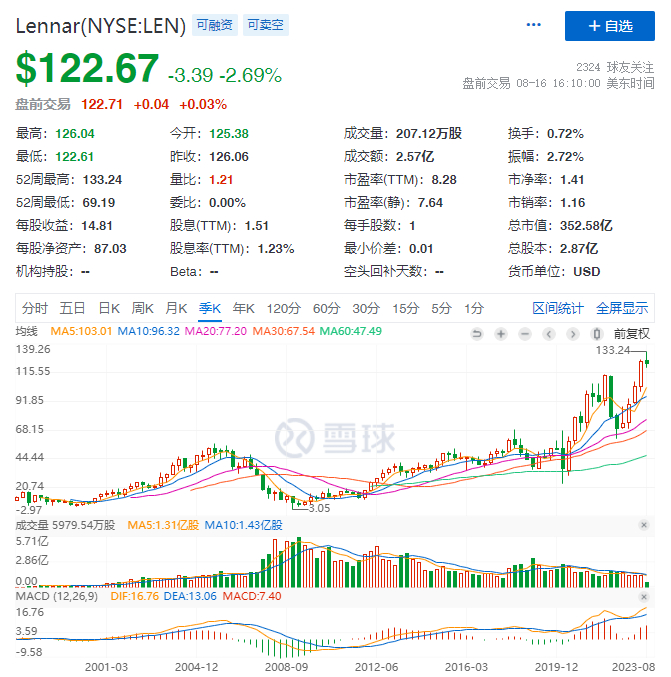Screen dimensions: 671x677
Task: Switch to the 60分 chart tab
Action: coord(326,308)
